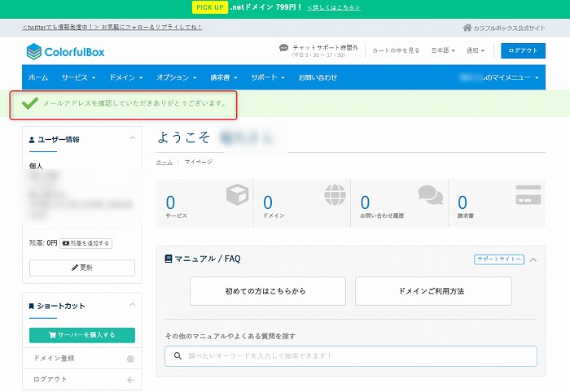Collapse the ユーザー情報 panel
This screenshot has height=392, width=570.
133,139
